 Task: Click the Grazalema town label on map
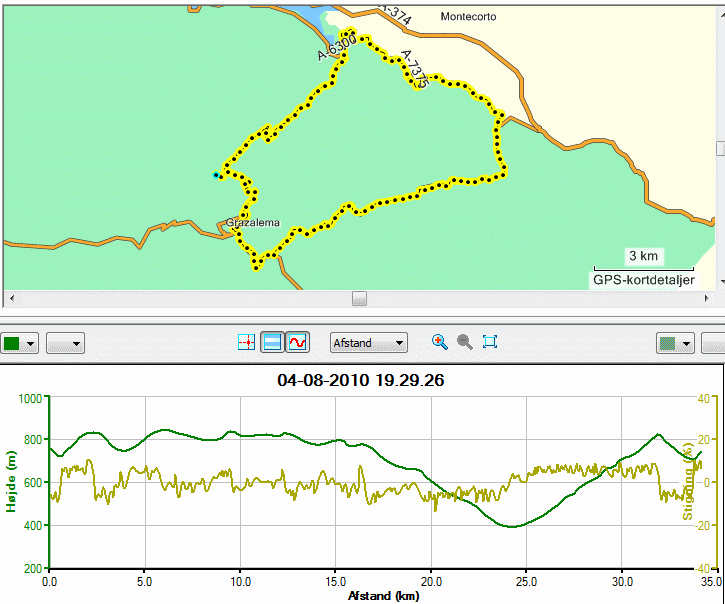253,223
